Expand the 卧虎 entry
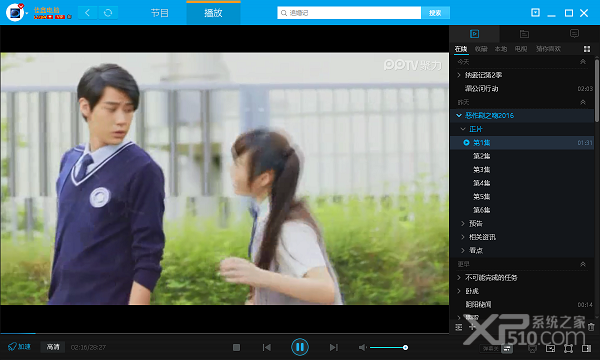The width and height of the screenshot is (600, 360). (459, 291)
